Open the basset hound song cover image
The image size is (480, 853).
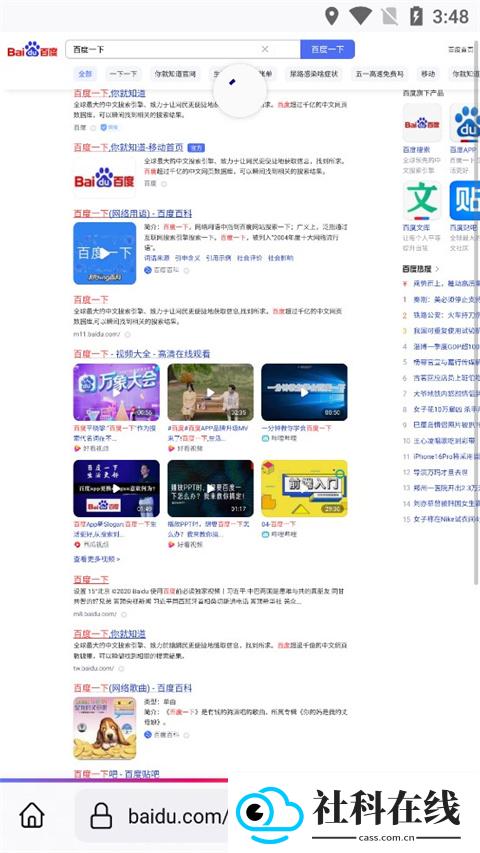point(104,728)
